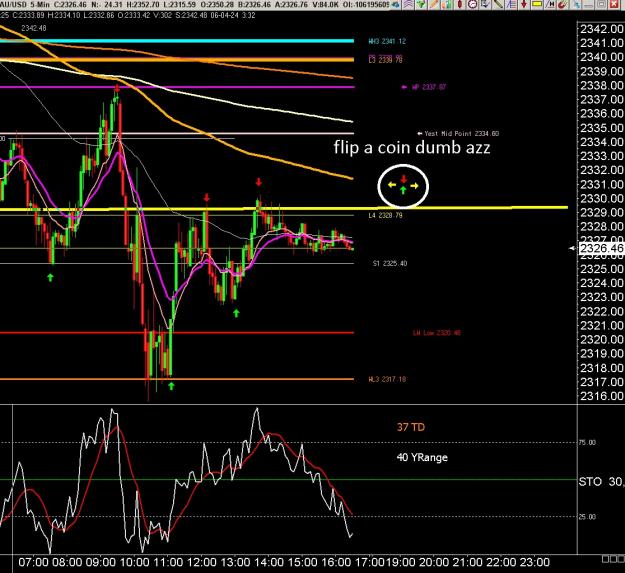This screenshot has width=625, height=573.
Task: Click the current price tag 2326.46
Action: click(601, 249)
